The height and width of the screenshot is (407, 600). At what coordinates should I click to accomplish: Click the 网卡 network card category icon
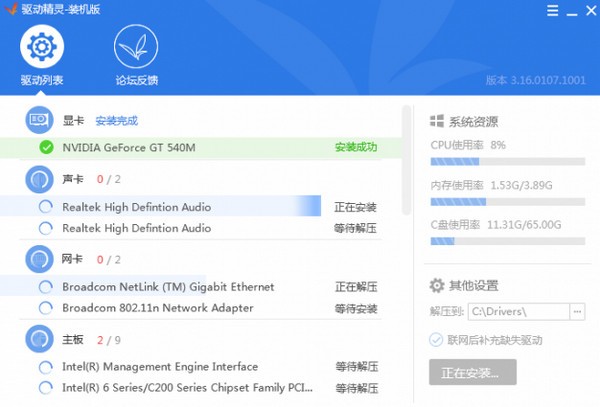tap(40, 259)
